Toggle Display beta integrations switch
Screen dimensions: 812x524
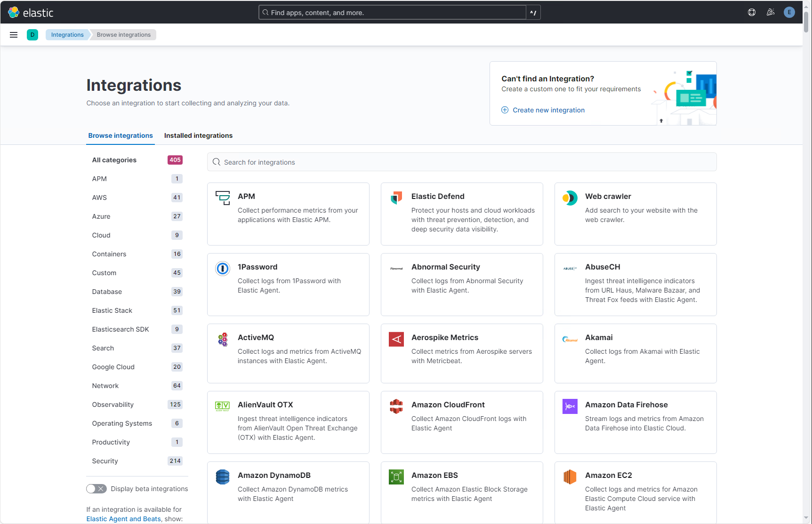[x=96, y=489]
